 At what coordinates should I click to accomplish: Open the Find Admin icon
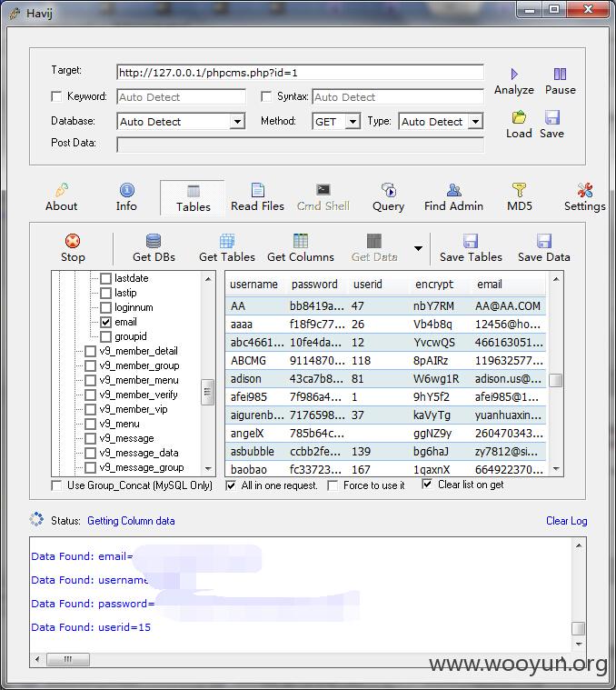(453, 190)
